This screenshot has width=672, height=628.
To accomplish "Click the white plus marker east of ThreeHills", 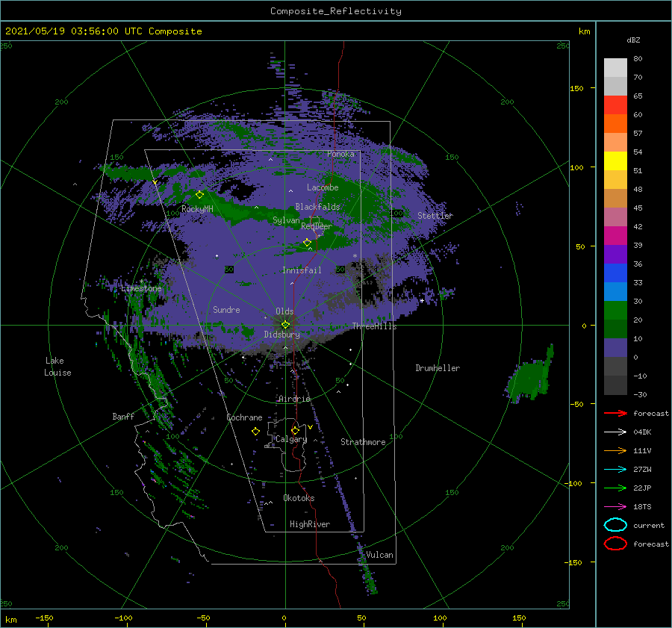I will click(x=422, y=300).
